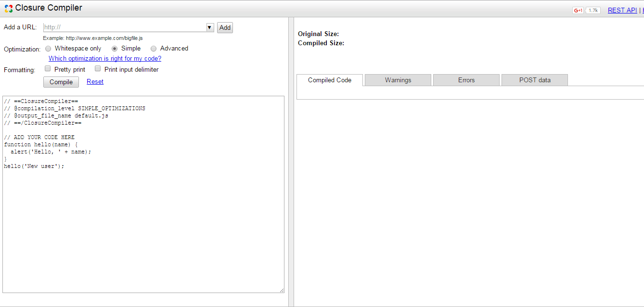The width and height of the screenshot is (644, 307).
Task: Click the '// ADD YOUR CODE HERE' comment line
Action: pyautogui.click(x=39, y=137)
